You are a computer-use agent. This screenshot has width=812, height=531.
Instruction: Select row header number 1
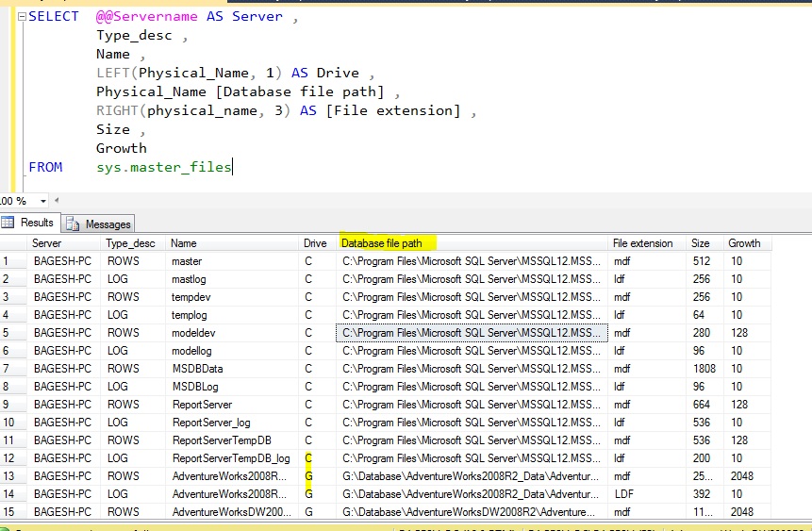(x=13, y=261)
